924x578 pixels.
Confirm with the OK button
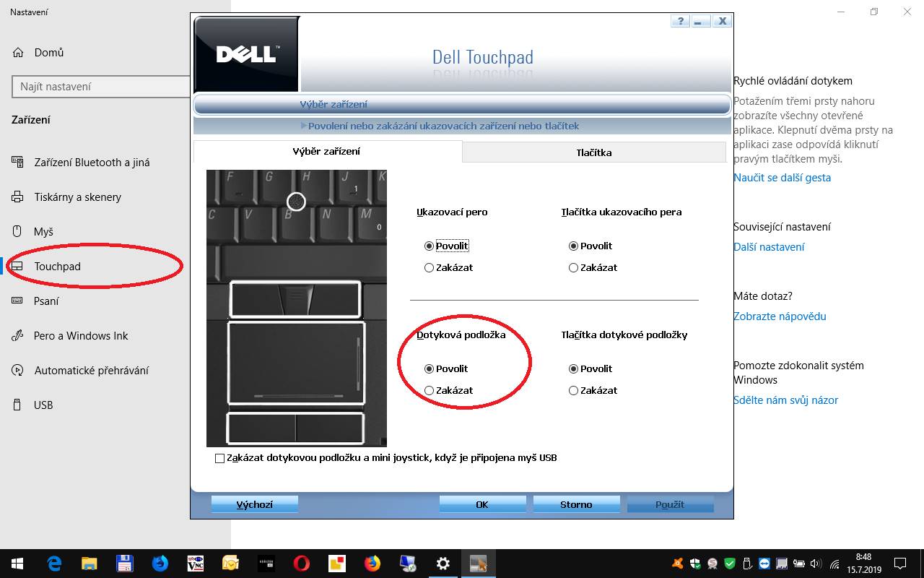pyautogui.click(x=482, y=504)
